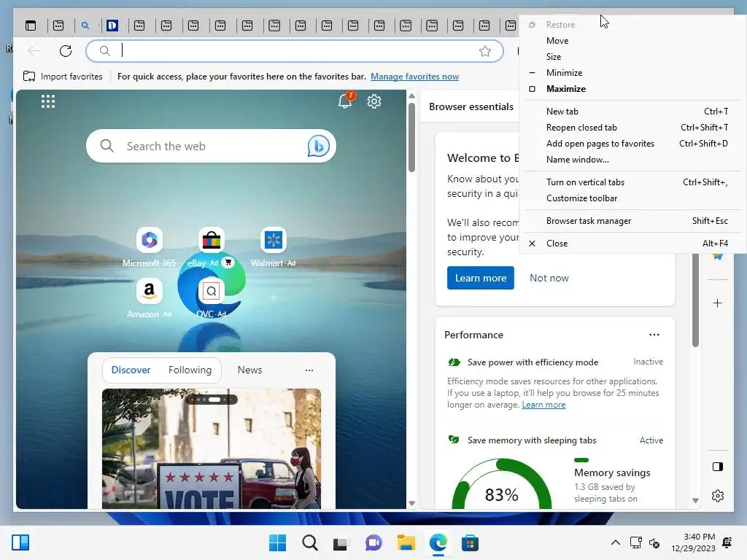Open Windows Start menu

click(x=277, y=542)
